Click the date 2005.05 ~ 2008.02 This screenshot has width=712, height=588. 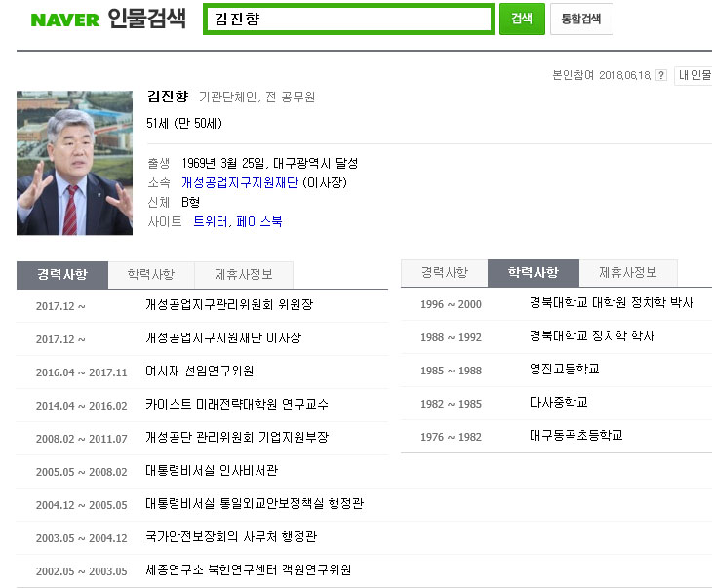pos(81,472)
